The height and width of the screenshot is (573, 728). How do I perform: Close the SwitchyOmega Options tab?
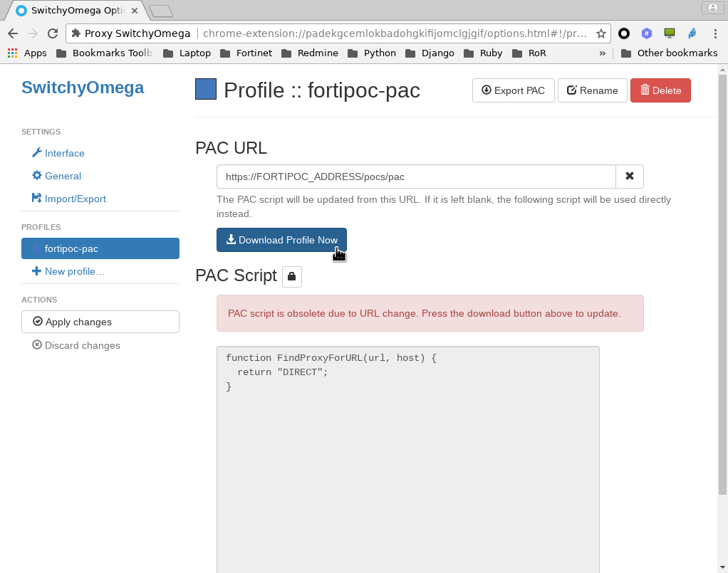pyautogui.click(x=135, y=10)
